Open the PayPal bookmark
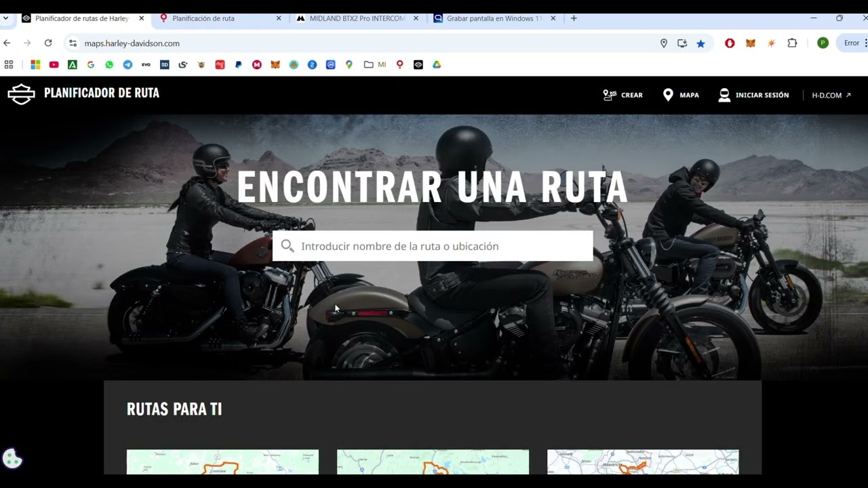This screenshot has width=868, height=488. (238, 64)
